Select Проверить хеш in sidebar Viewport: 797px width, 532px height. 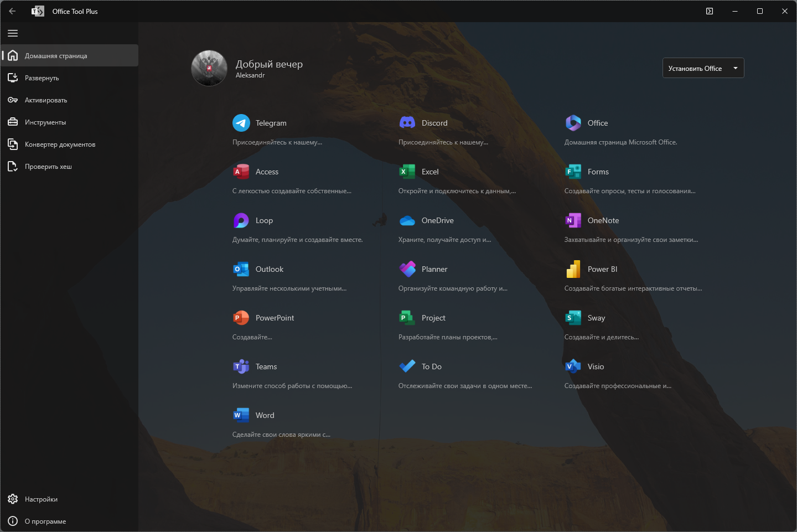[48, 167]
